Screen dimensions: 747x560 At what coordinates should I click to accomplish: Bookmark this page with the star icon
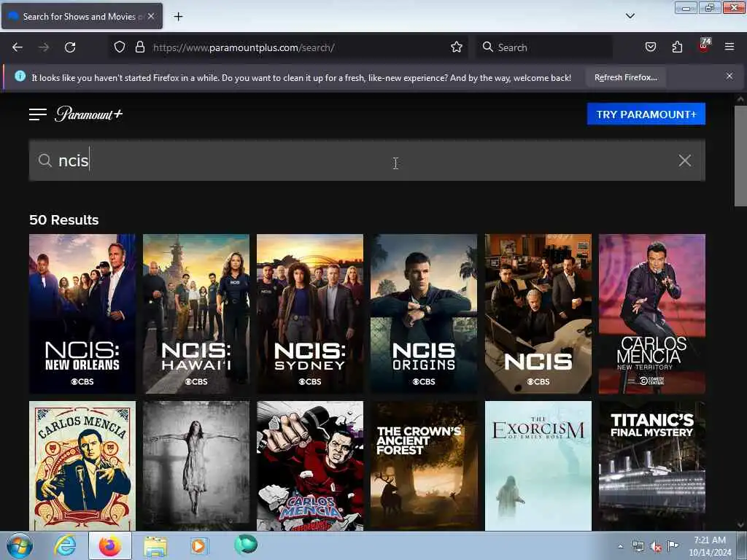point(457,47)
